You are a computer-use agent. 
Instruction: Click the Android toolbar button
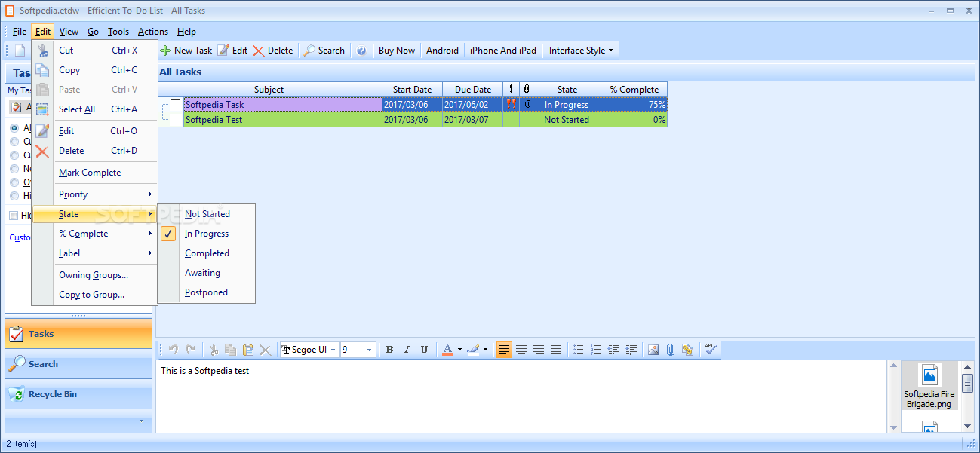click(442, 51)
